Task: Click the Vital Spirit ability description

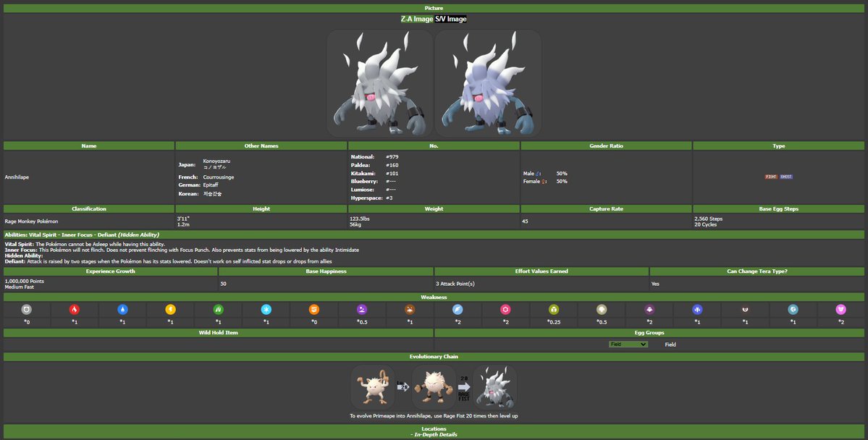Action: pos(85,244)
